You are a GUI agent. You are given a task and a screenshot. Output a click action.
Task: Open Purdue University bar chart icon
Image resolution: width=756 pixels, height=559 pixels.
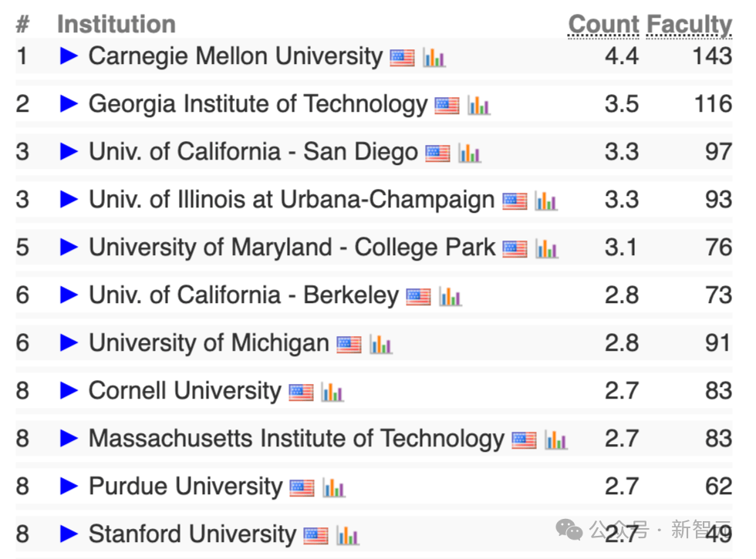tap(333, 488)
